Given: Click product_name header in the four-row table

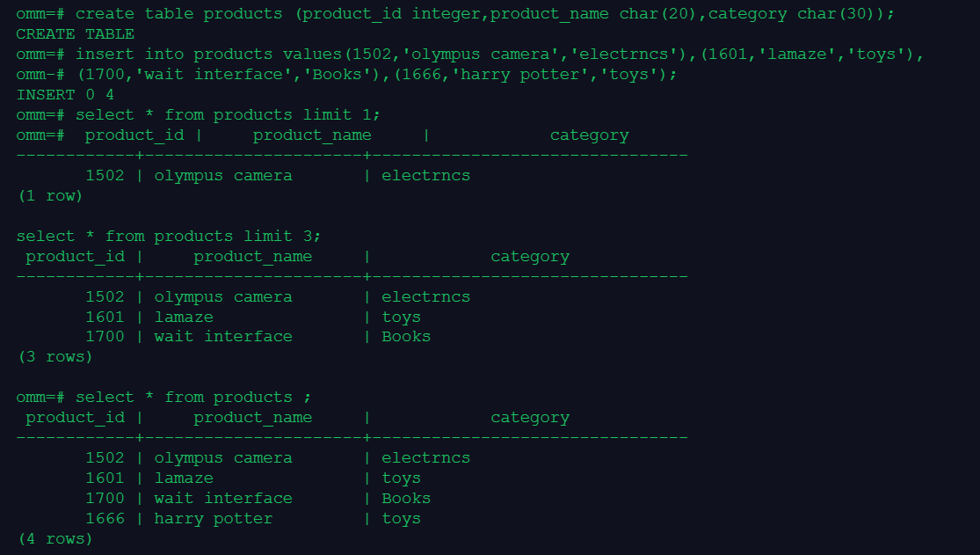Looking at the screenshot, I should [252, 418].
